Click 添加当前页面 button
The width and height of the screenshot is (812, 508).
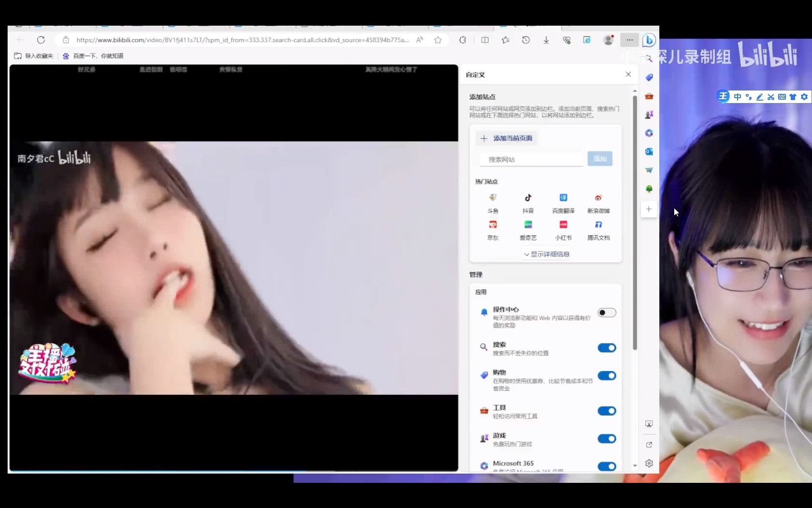(506, 138)
